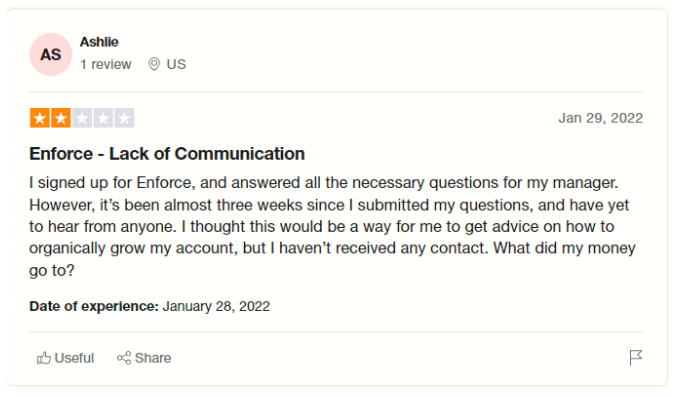Click the bold Date of experience label

tap(94, 306)
